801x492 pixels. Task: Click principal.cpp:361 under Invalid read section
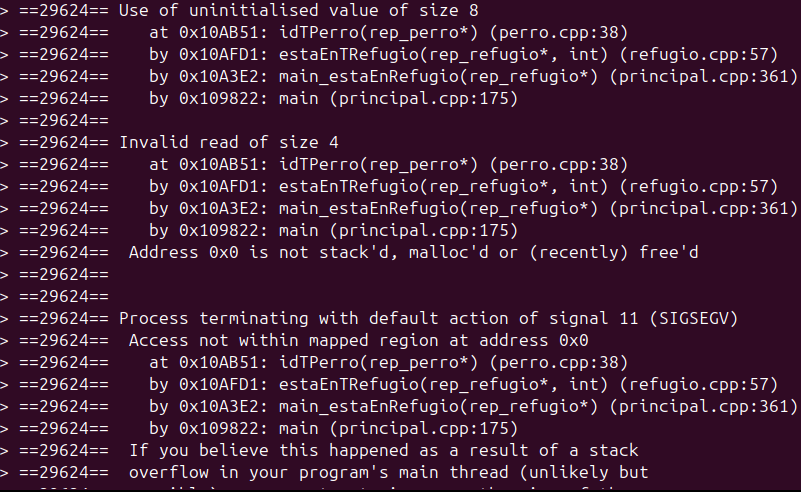coord(703,208)
